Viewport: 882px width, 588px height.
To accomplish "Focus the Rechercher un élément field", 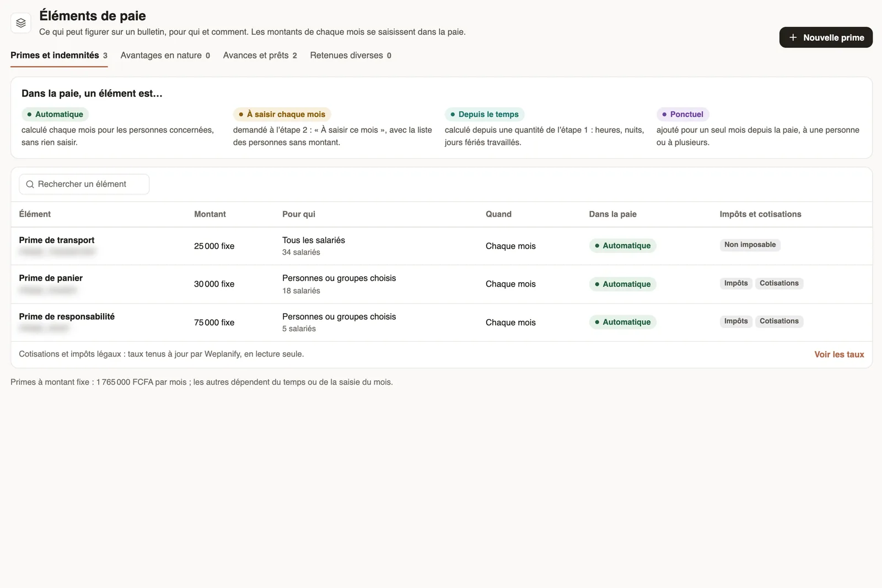I will tap(84, 184).
